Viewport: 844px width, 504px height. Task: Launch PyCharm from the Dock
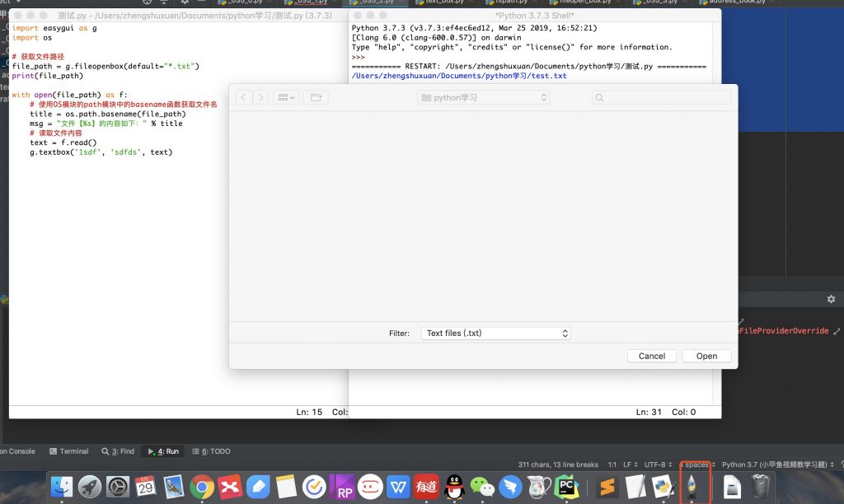pos(566,488)
